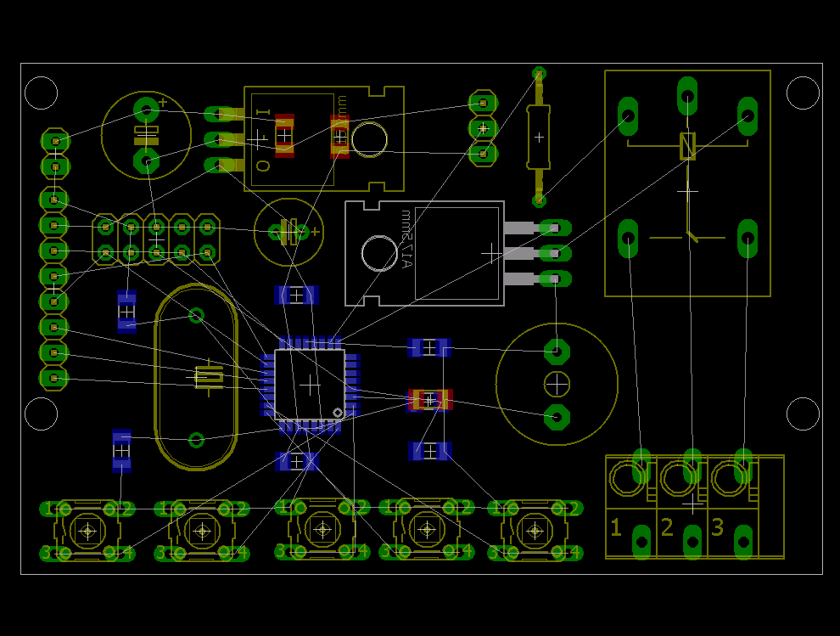
Task: Select the center cross of the round buzzer footprint
Action: tap(557, 384)
